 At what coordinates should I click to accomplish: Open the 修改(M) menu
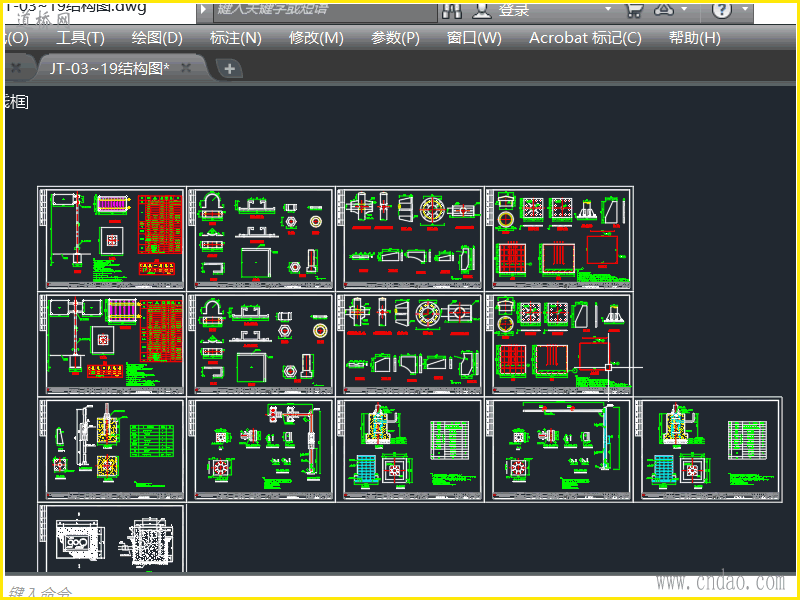316,38
